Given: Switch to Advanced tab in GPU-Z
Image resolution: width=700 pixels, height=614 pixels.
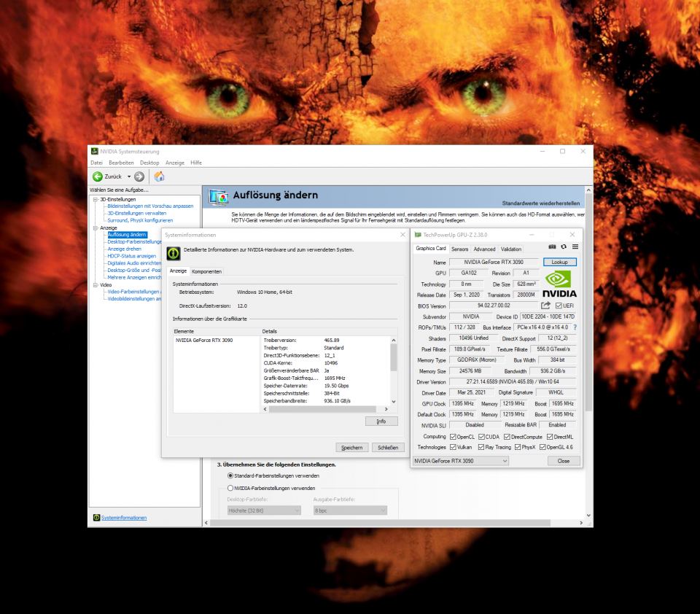Looking at the screenshot, I should click(x=484, y=249).
